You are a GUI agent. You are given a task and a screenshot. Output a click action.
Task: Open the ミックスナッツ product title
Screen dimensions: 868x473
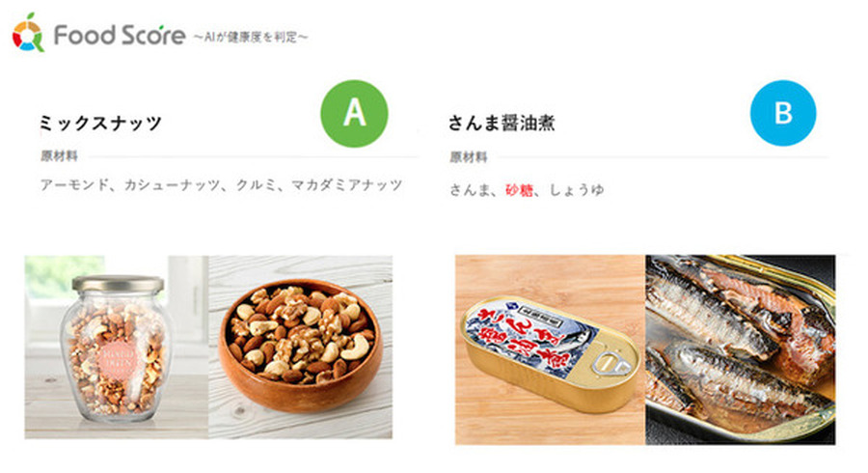tap(100, 123)
